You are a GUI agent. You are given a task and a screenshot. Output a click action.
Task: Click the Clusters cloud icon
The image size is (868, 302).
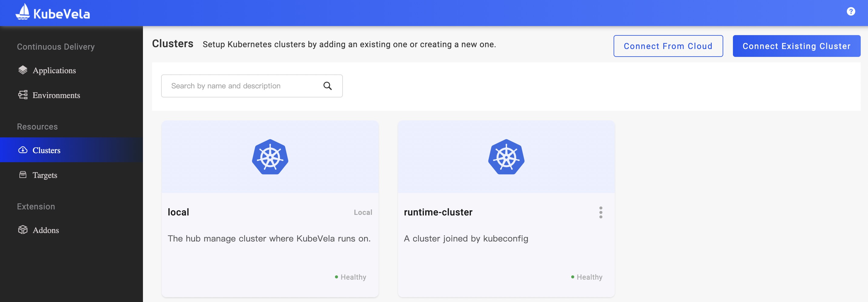23,150
